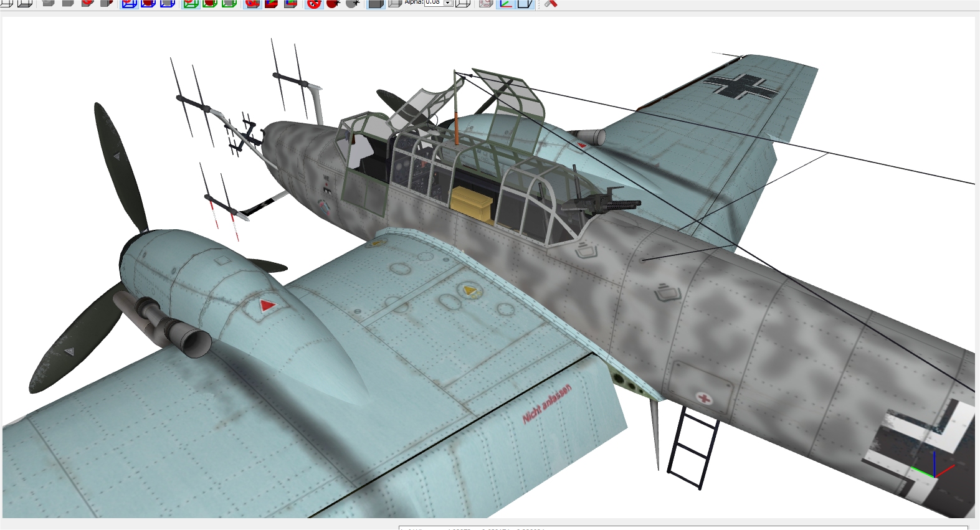Open the Alpha value dropdown arrow
The width and height of the screenshot is (980, 530).
point(447,2)
